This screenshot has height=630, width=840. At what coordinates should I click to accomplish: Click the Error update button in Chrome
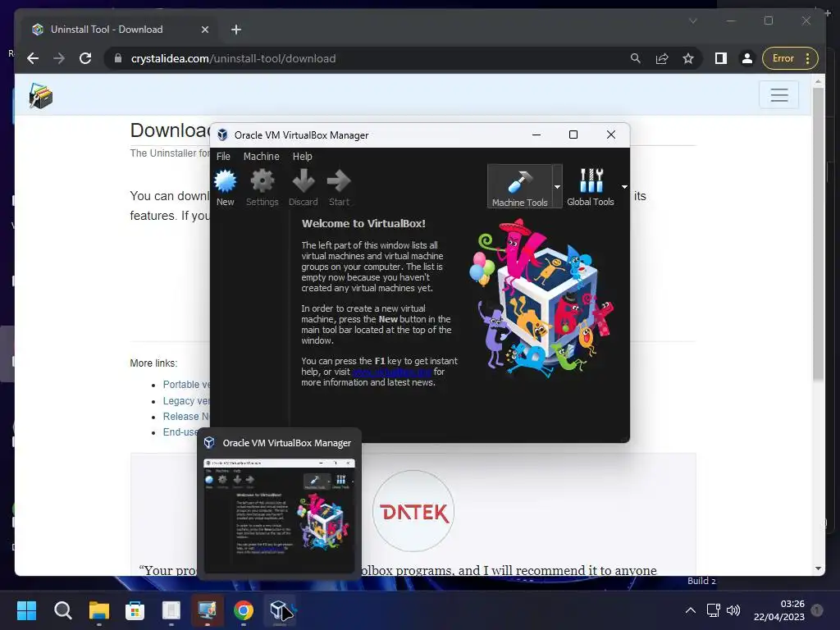[790, 58]
